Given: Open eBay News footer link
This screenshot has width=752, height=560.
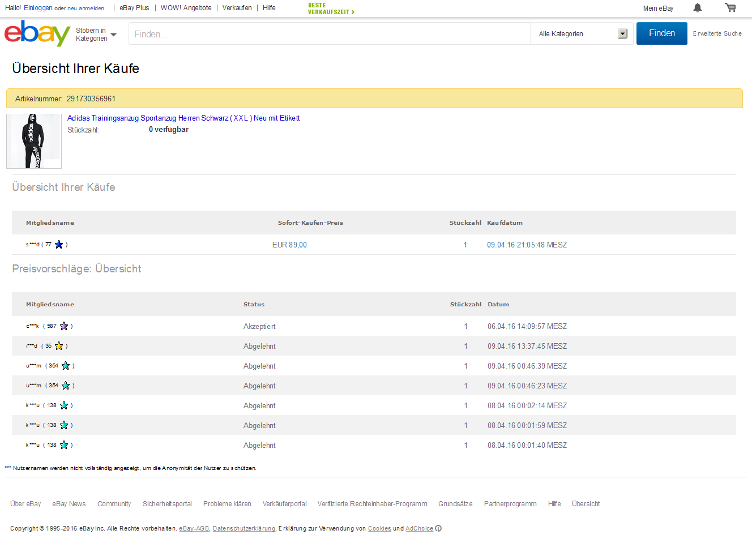Looking at the screenshot, I should (69, 504).
